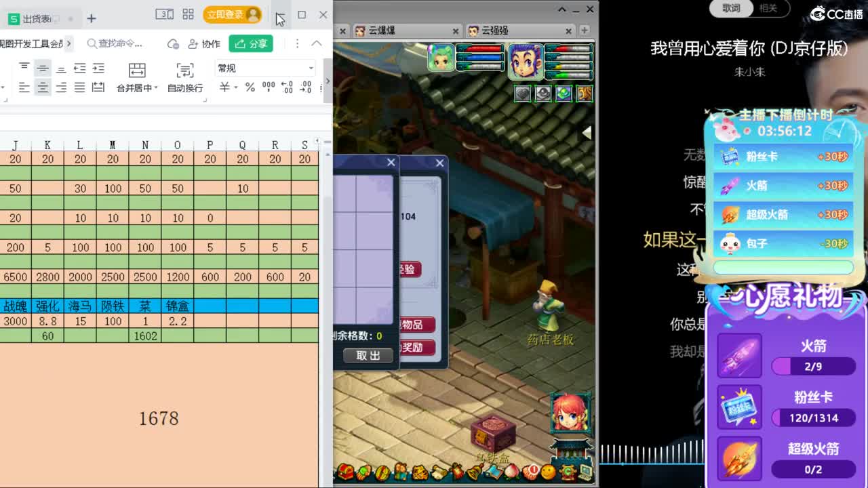Collapse the WPS ribbon with up chevron
The image size is (868, 488).
317,43
